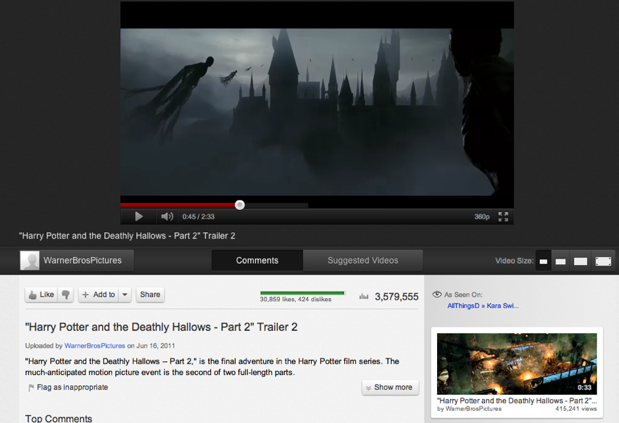Click the 0:45 / 2:33 time display
The height and width of the screenshot is (423, 619).
pos(198,217)
